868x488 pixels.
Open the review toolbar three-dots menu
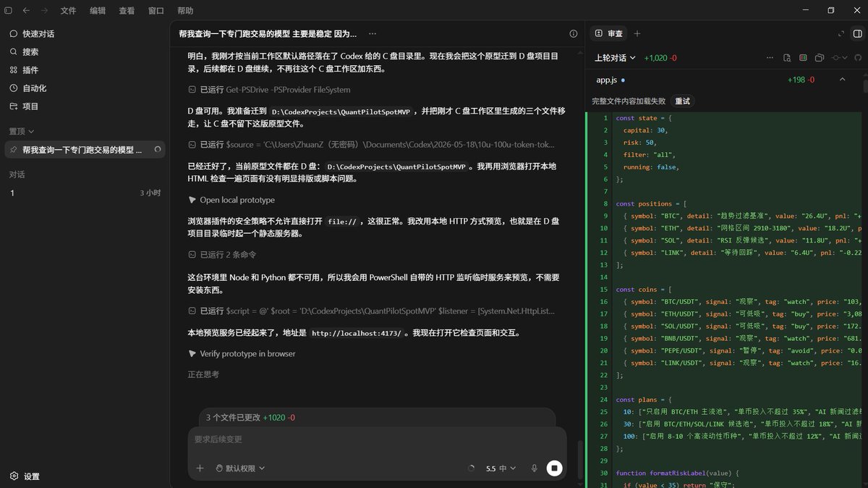click(x=769, y=58)
